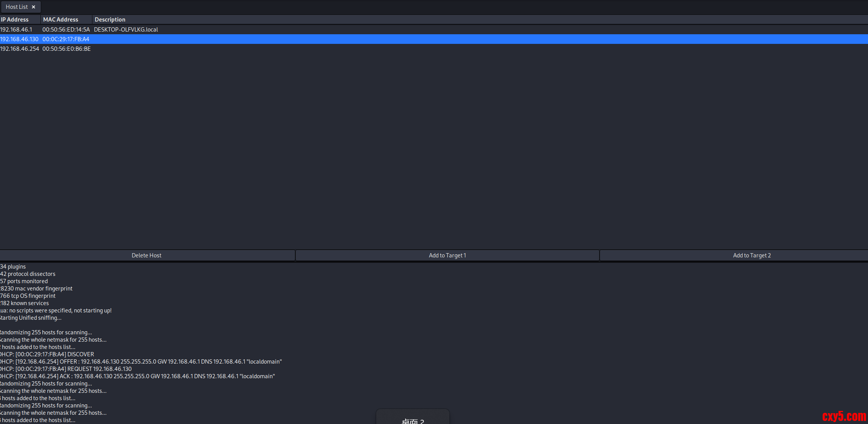Select host 192.168.46.1 in the list
This screenshot has width=868, height=424.
(x=16, y=30)
